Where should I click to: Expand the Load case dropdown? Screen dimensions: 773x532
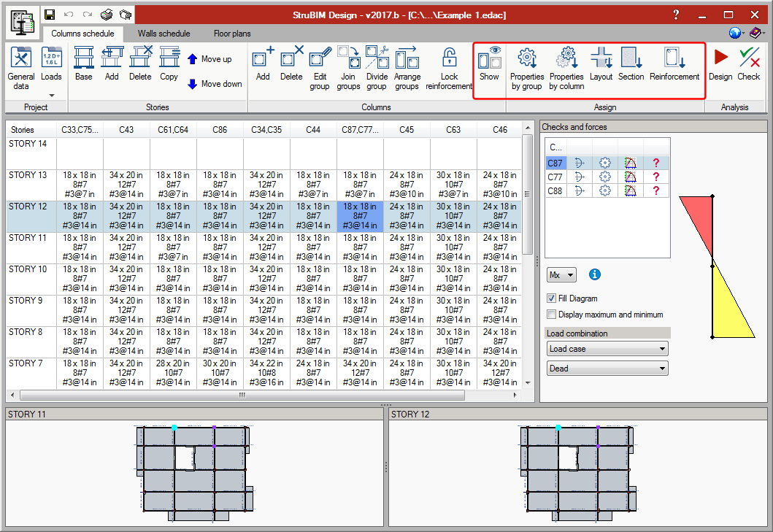[607, 349]
